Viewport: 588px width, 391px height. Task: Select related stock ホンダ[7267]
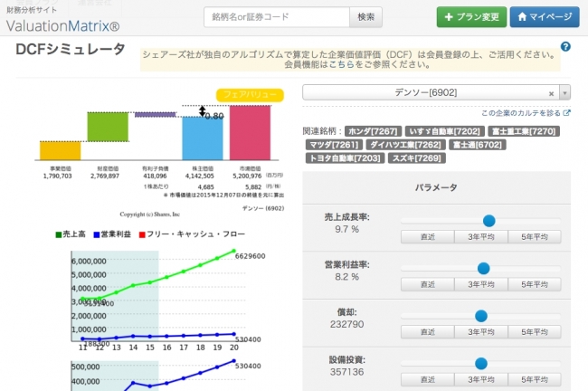[373, 131]
